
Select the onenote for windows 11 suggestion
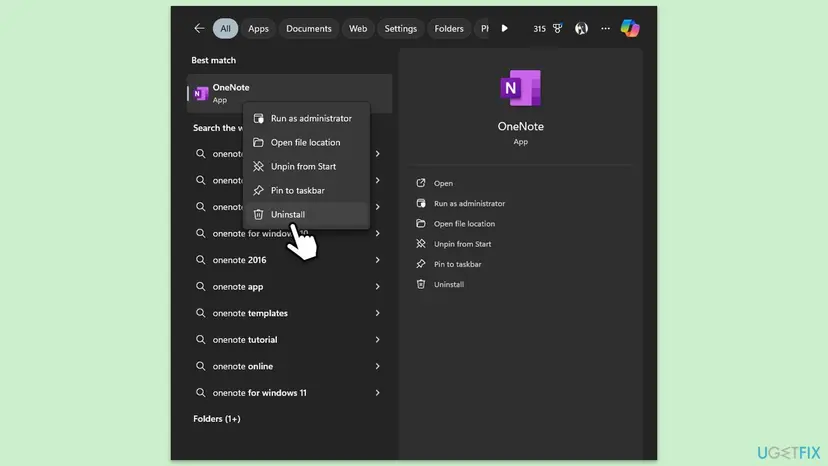click(288, 393)
